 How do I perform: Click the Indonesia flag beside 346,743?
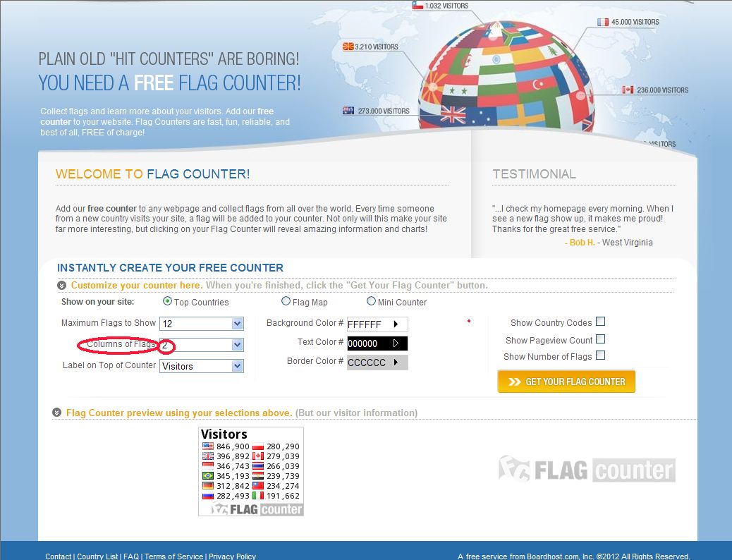click(208, 466)
